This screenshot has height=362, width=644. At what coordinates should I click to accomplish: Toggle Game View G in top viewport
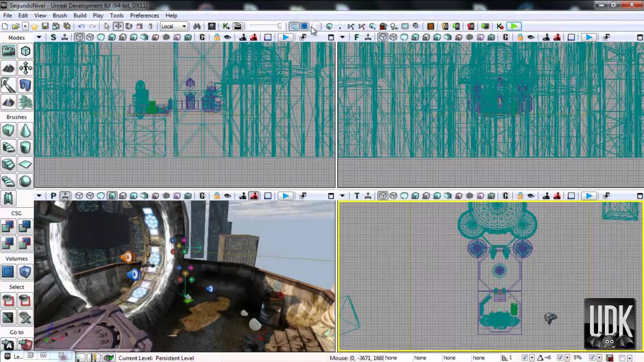506,196
